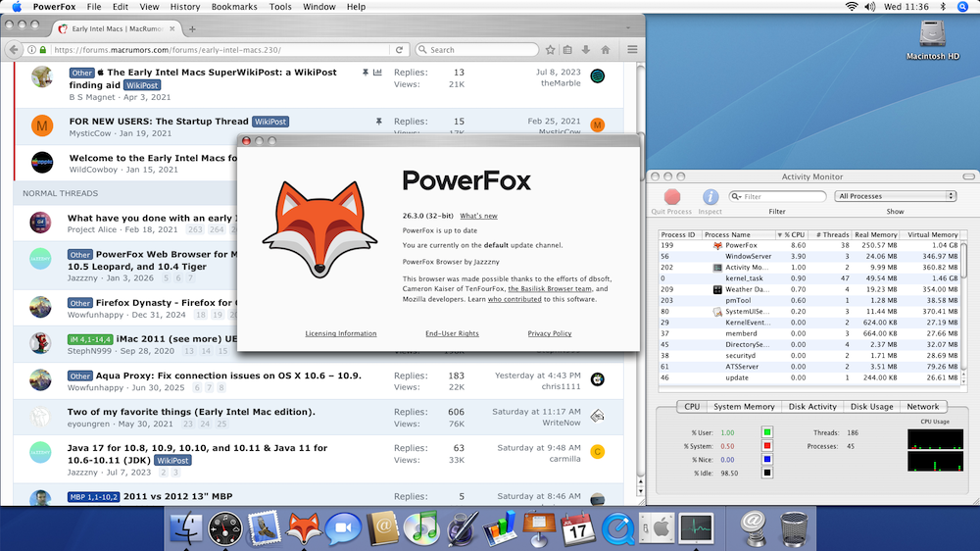The height and width of the screenshot is (551, 980).
Task: Click PowerFox fox icon in Dock
Action: pyautogui.click(x=304, y=529)
